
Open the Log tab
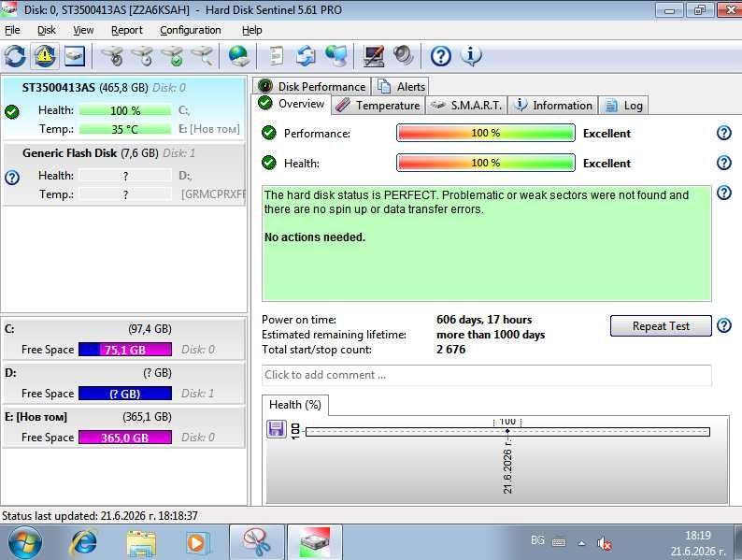(x=623, y=105)
